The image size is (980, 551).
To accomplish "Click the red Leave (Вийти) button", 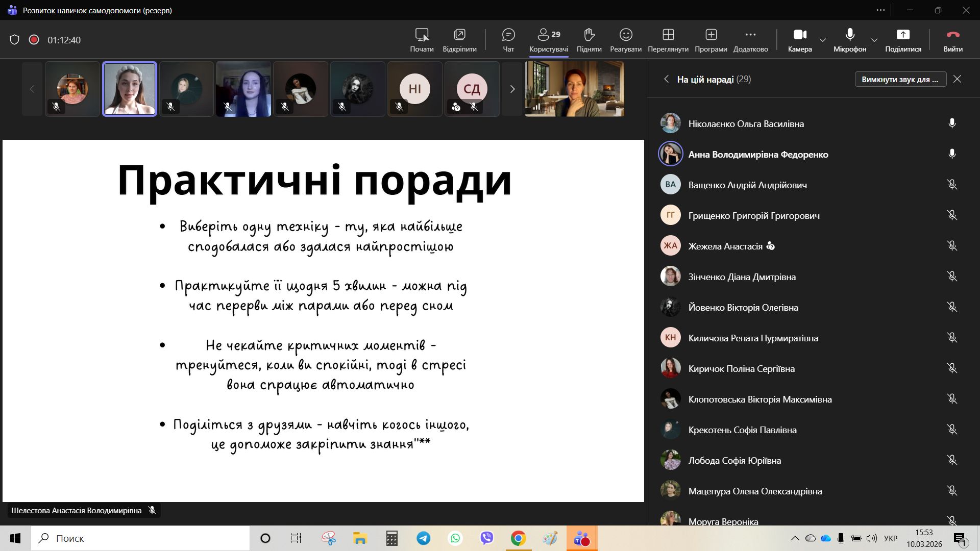I will click(x=953, y=35).
